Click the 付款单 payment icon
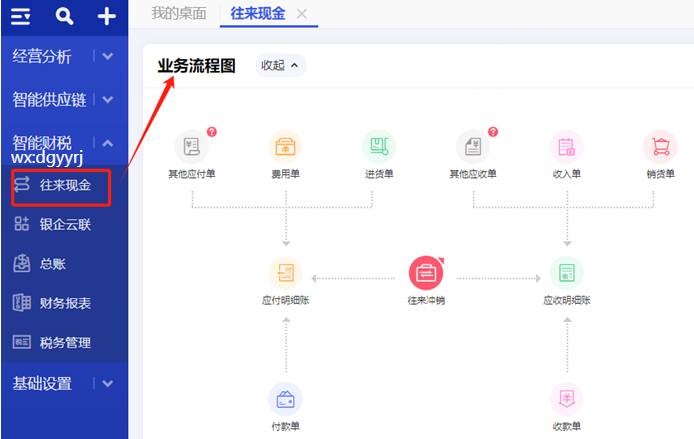The image size is (694, 439). tap(285, 399)
